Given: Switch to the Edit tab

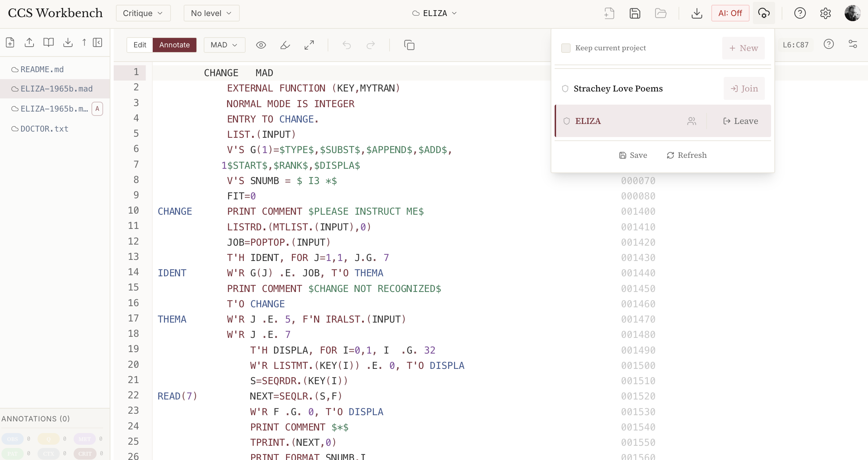Looking at the screenshot, I should point(140,45).
